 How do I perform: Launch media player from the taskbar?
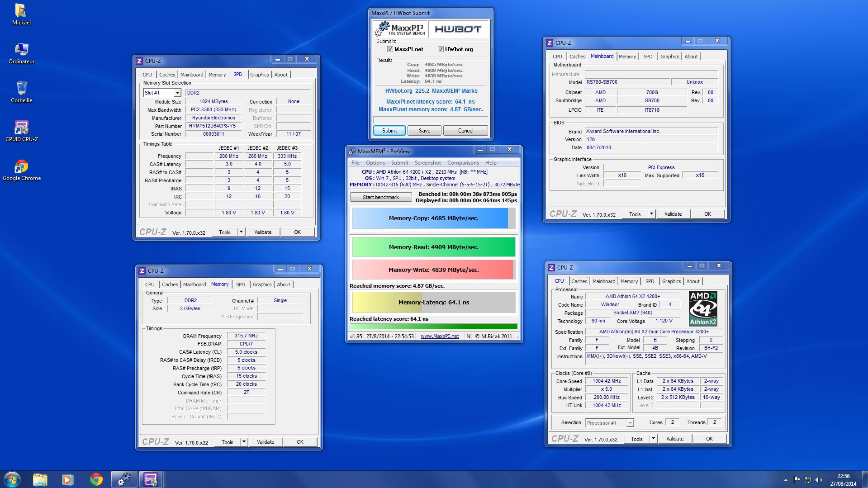68,479
